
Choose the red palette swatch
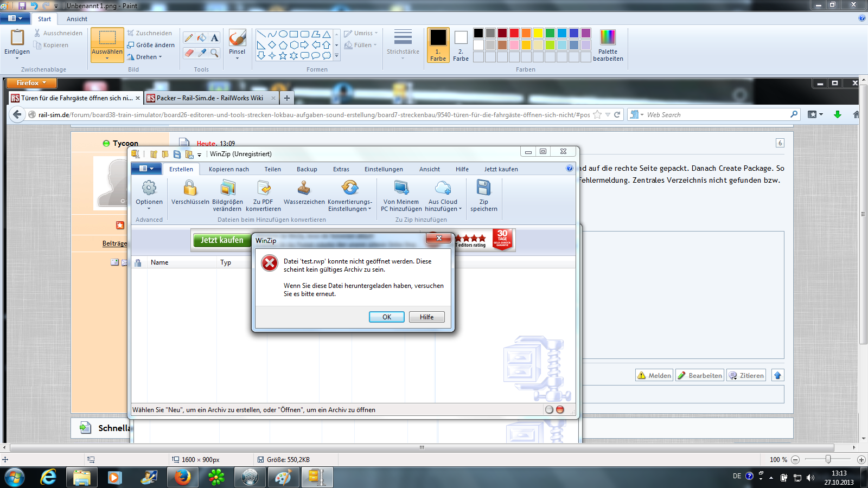[514, 33]
